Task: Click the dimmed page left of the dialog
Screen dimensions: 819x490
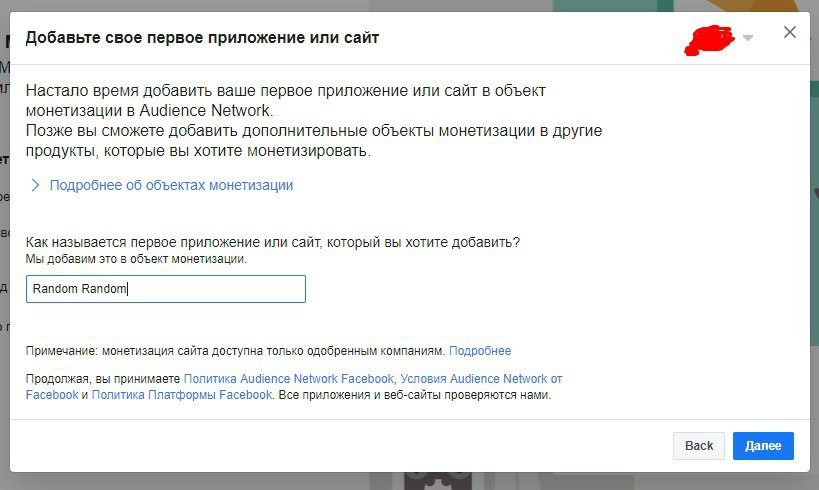Action: click(x=4, y=250)
